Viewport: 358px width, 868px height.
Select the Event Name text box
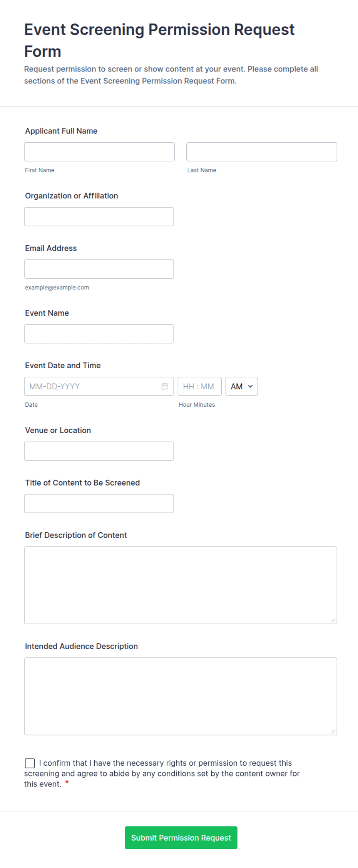coord(99,334)
